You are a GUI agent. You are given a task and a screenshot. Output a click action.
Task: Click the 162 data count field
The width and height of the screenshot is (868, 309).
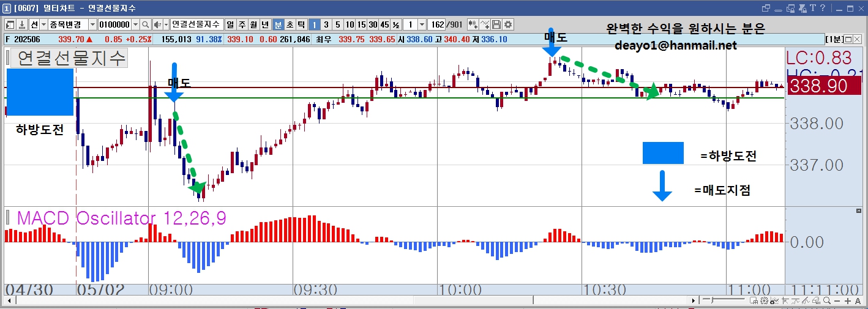436,24
